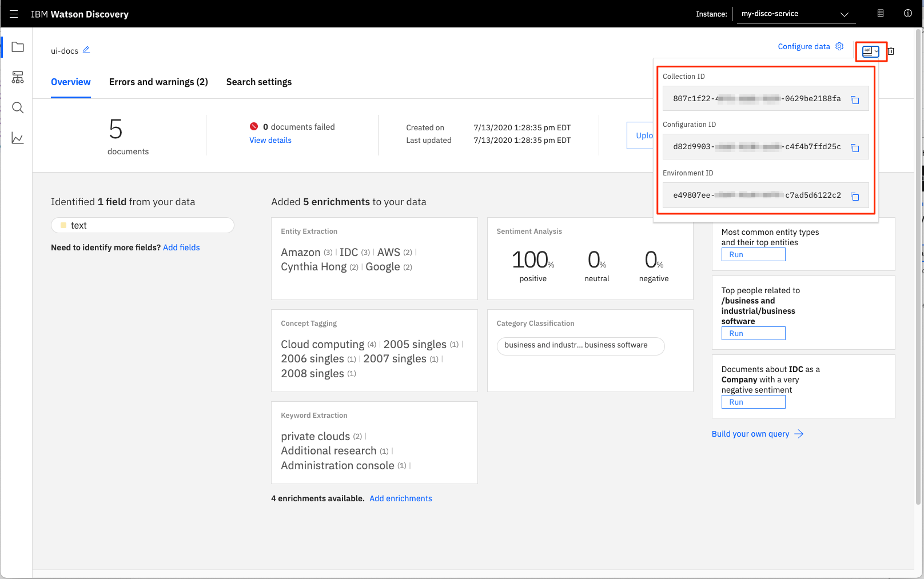Click the Collection ID value field
Image resolution: width=924 pixels, height=579 pixels.
click(x=766, y=98)
